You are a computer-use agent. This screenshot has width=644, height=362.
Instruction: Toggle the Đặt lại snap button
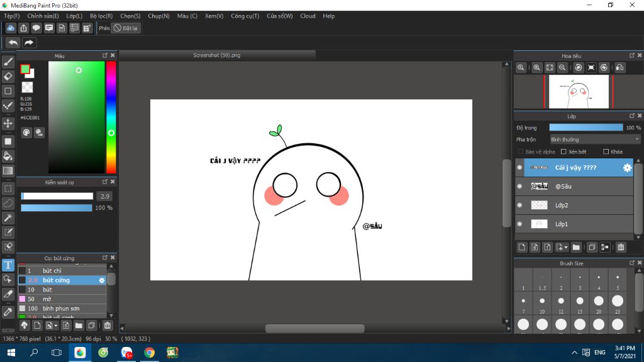pyautogui.click(x=126, y=28)
